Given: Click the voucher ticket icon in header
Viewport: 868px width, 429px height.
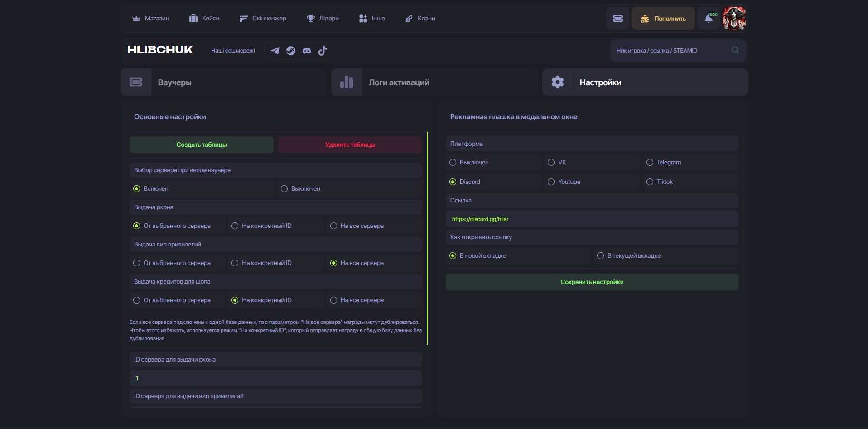Looking at the screenshot, I should (x=618, y=19).
